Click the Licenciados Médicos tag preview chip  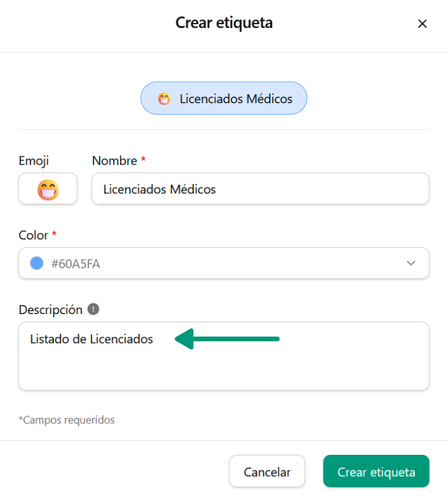click(224, 99)
